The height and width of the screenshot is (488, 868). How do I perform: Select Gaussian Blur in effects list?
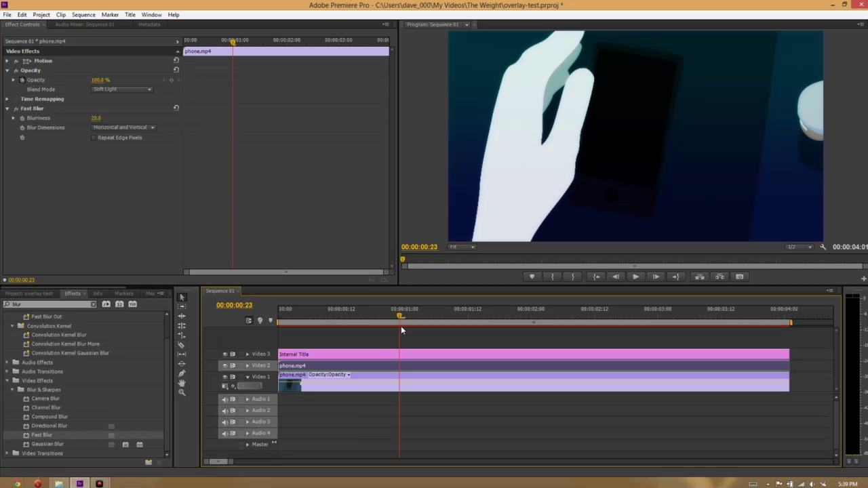point(47,444)
